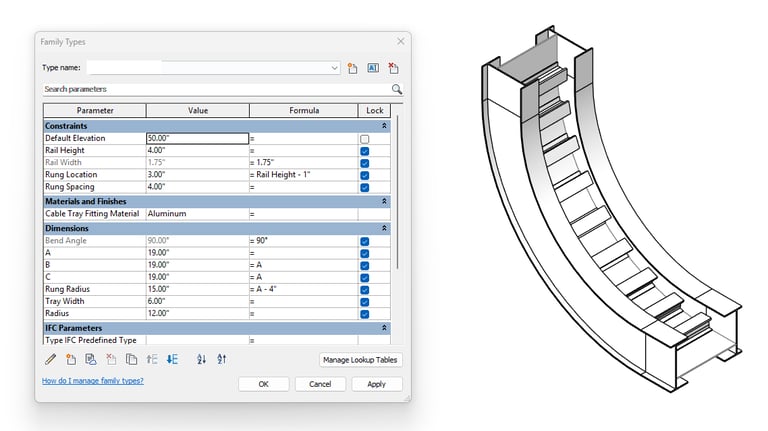The width and height of the screenshot is (768, 431).
Task: Uncheck the lock for Rung Spacing
Action: pos(365,188)
